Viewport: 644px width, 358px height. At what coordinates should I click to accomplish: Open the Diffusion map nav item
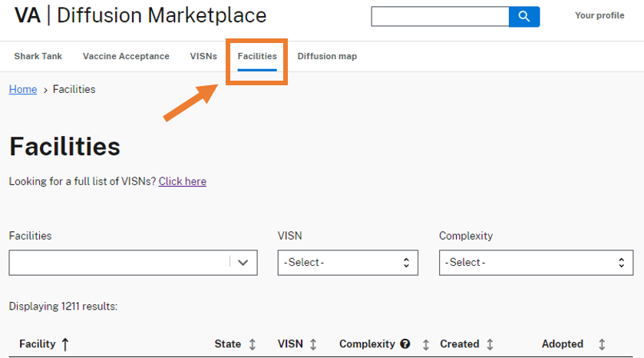pyautogui.click(x=327, y=56)
